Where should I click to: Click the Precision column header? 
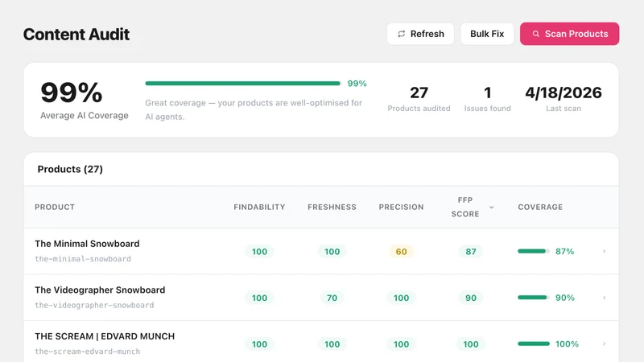401,208
